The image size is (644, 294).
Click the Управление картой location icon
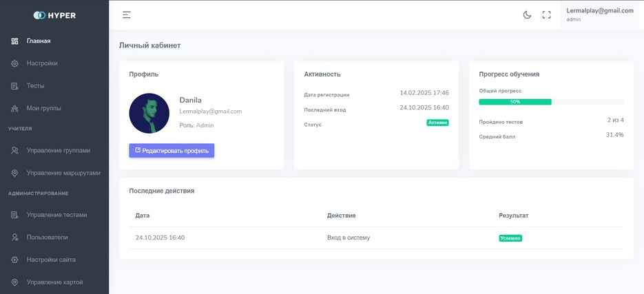[14, 282]
